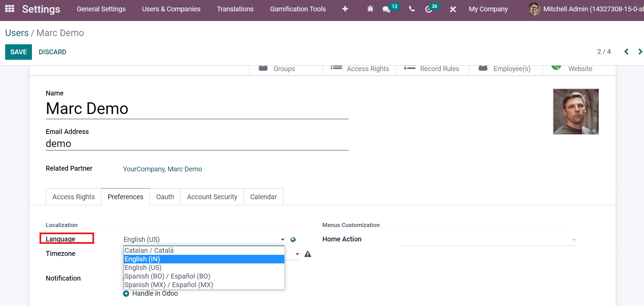Click the plus icon in top bar

pyautogui.click(x=345, y=9)
